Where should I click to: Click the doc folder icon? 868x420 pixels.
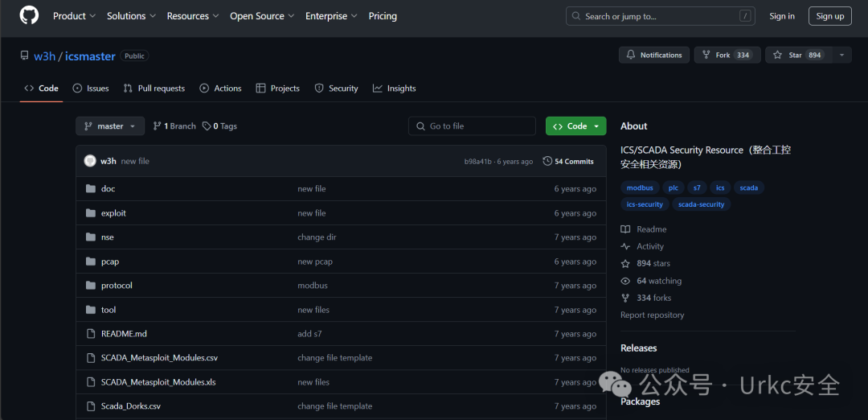click(x=91, y=189)
